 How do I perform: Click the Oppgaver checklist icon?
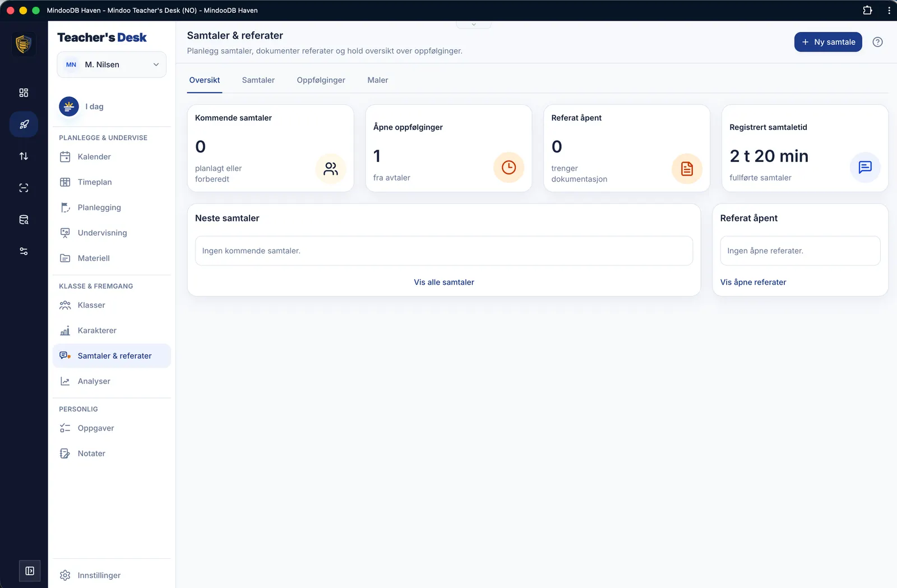coord(65,428)
